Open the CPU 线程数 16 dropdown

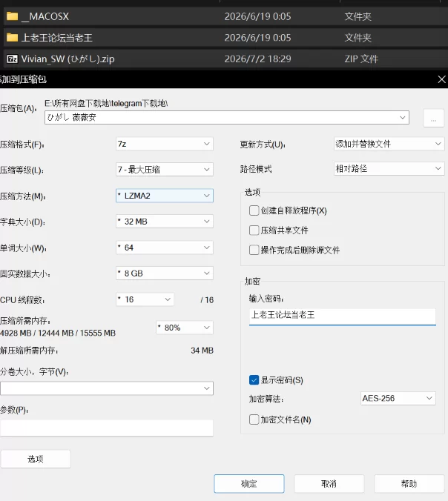click(x=145, y=299)
